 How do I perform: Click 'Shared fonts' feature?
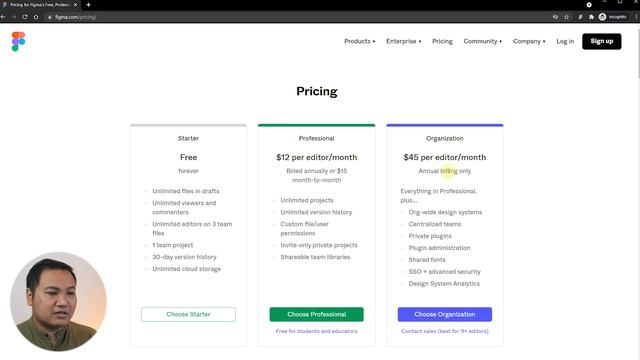point(427,259)
